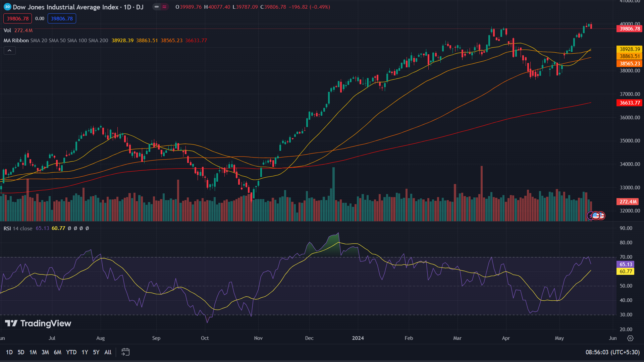Click the yellow 38928.39 price axis tag
The height and width of the screenshot is (362, 644).
630,49
